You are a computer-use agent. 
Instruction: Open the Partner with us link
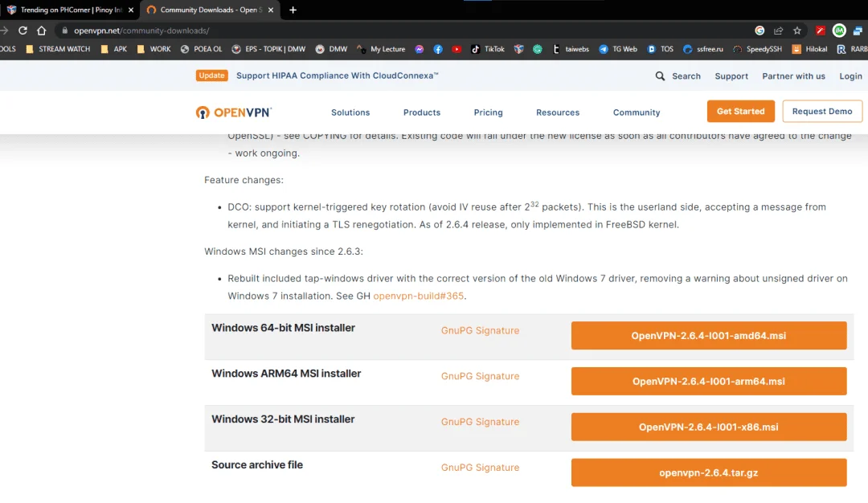point(793,76)
